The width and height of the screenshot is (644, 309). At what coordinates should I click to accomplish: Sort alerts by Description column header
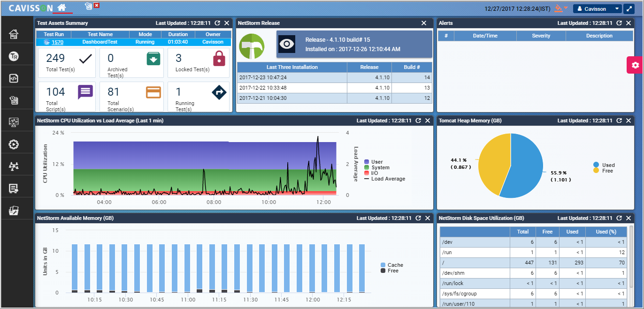tap(599, 36)
